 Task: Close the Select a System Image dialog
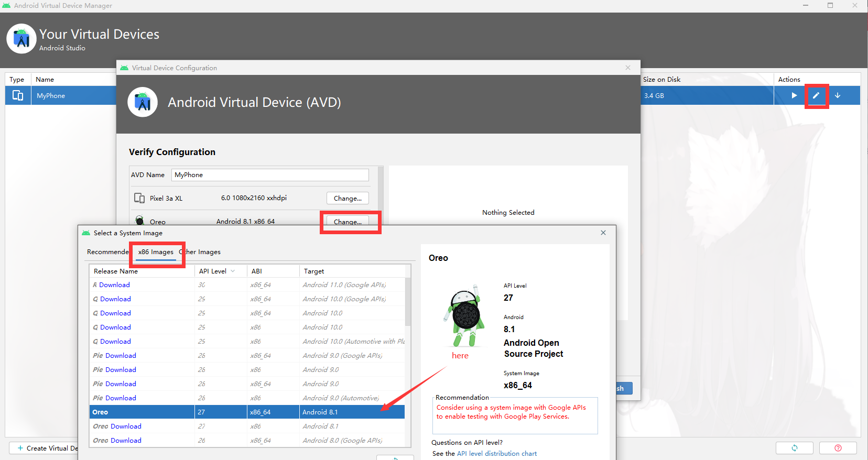(x=603, y=233)
